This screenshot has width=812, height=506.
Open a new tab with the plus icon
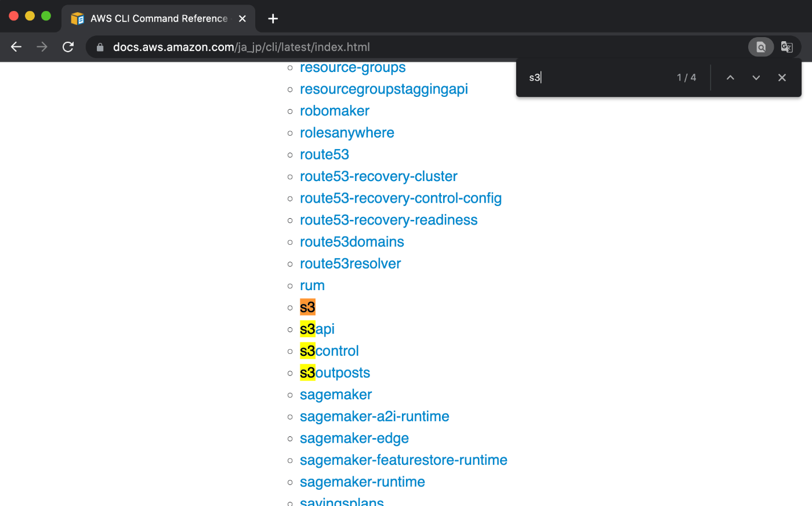[x=273, y=18]
